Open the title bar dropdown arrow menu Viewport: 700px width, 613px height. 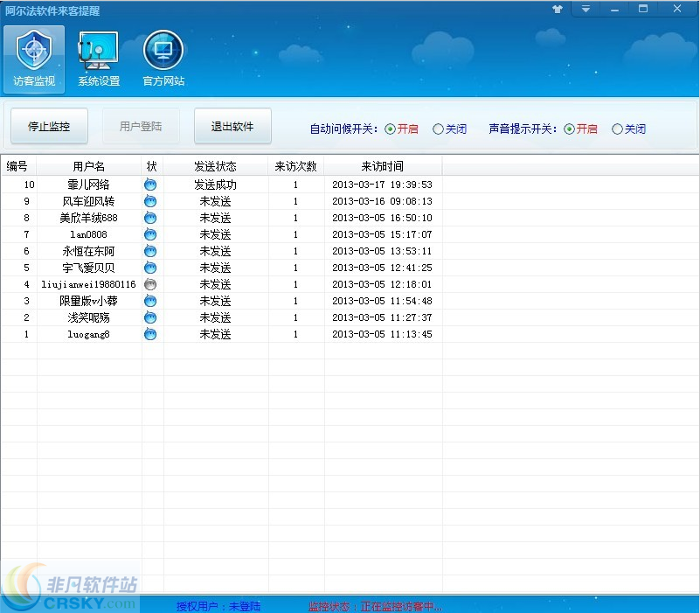tap(586, 9)
